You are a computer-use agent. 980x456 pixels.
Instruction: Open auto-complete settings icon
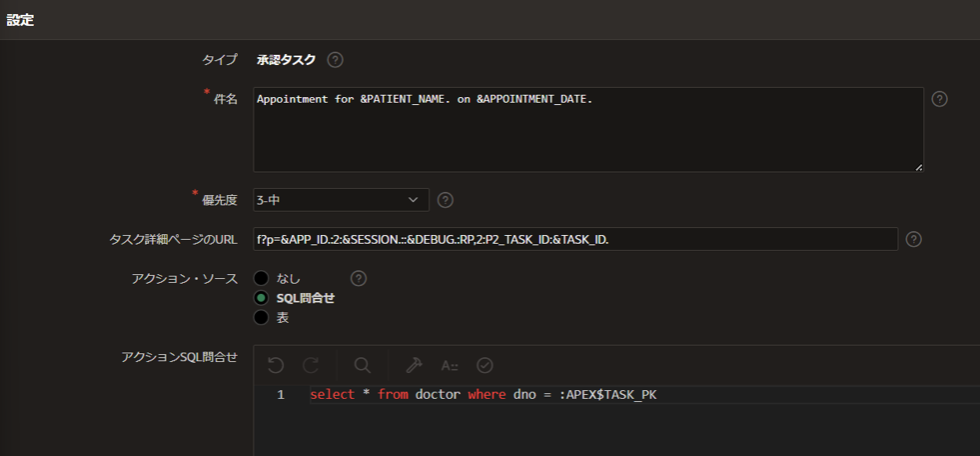[450, 365]
